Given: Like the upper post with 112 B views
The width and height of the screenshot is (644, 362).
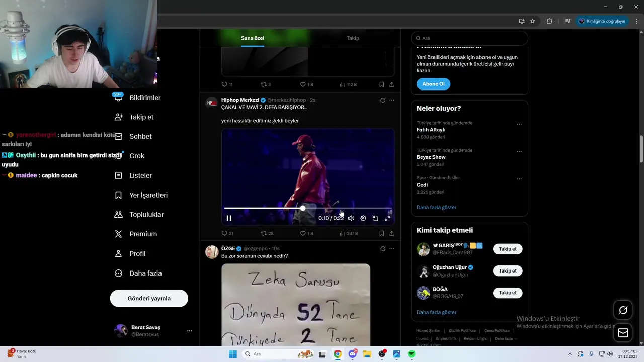Looking at the screenshot, I should [x=306, y=84].
